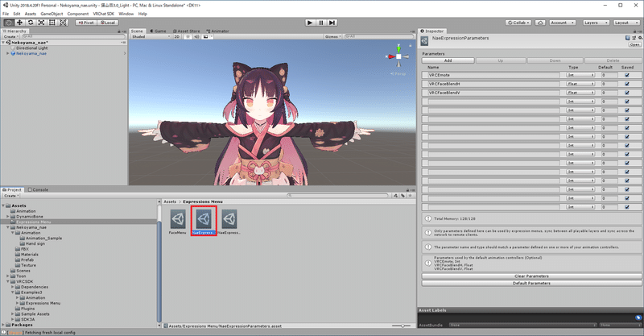Switch to the Game tab
Viewport: 644px width, 336px height.
click(158, 31)
